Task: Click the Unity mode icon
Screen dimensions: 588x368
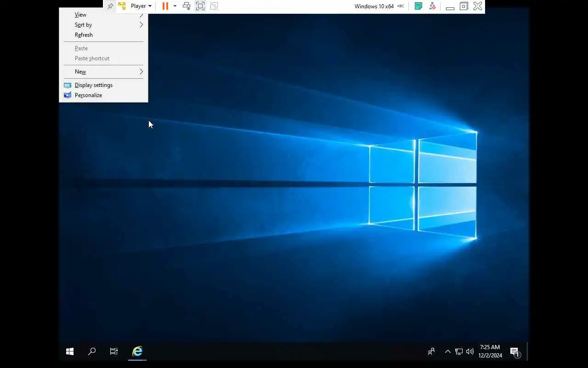Action: (x=214, y=6)
